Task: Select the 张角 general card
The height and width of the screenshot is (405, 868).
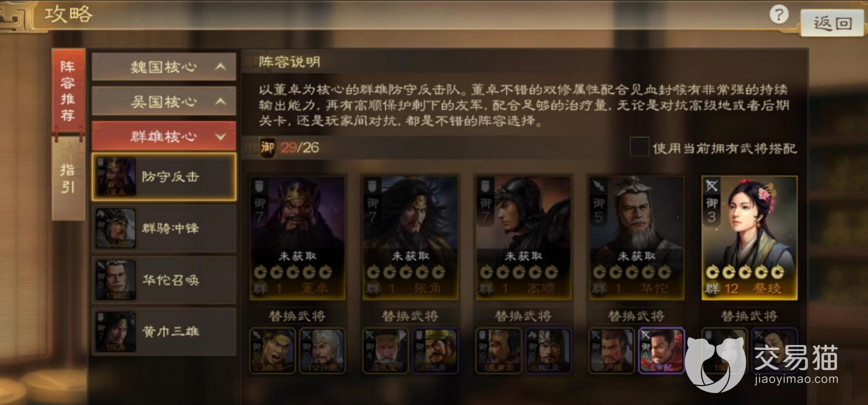Action: click(410, 237)
